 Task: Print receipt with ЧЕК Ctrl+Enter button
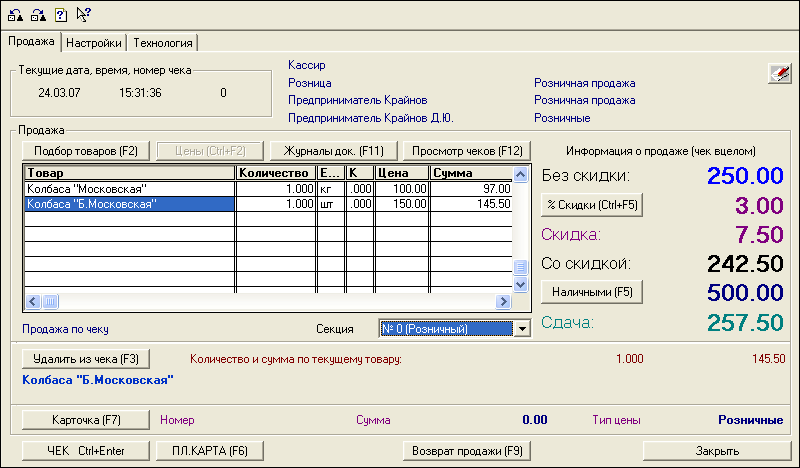(86, 451)
